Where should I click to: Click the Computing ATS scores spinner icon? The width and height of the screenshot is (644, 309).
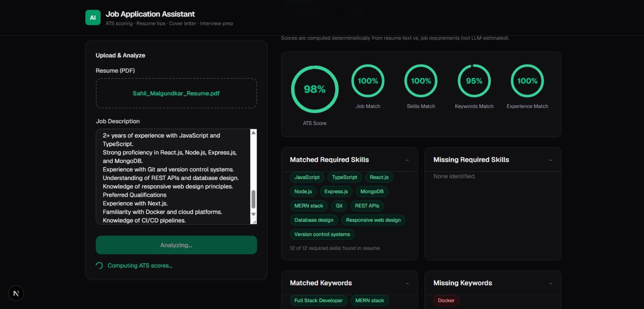tap(99, 266)
